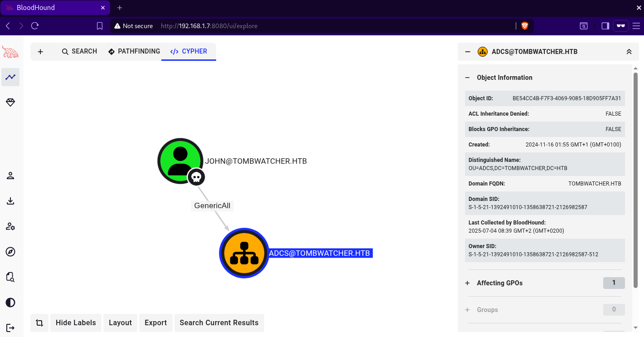Click the compass icon in sidebar
644x337 pixels.
pos(10,252)
